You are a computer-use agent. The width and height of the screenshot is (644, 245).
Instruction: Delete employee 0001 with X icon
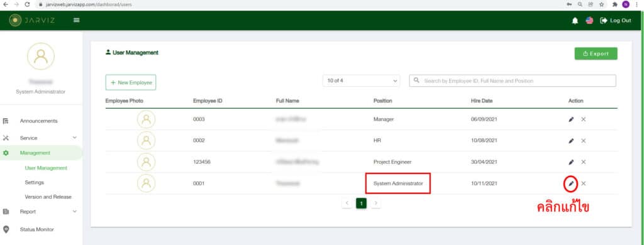pyautogui.click(x=583, y=183)
